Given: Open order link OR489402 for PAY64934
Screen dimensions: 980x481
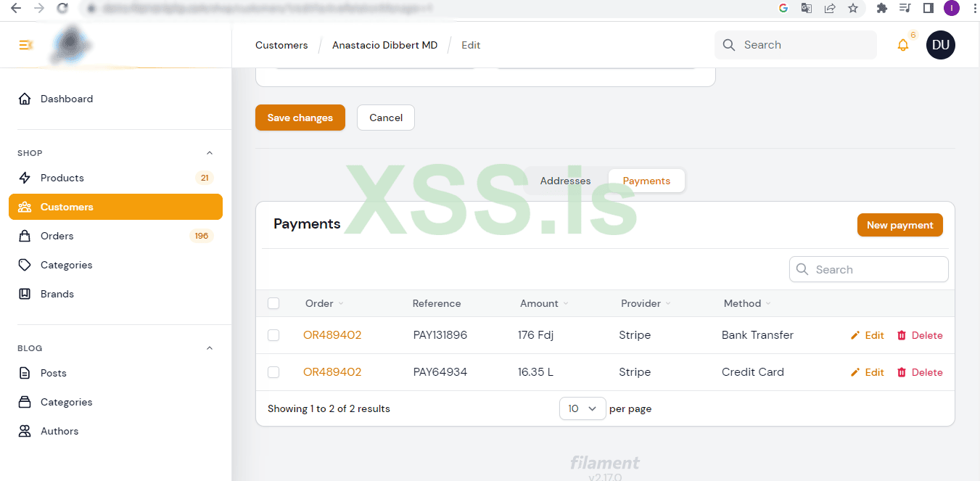Looking at the screenshot, I should click(x=332, y=372).
